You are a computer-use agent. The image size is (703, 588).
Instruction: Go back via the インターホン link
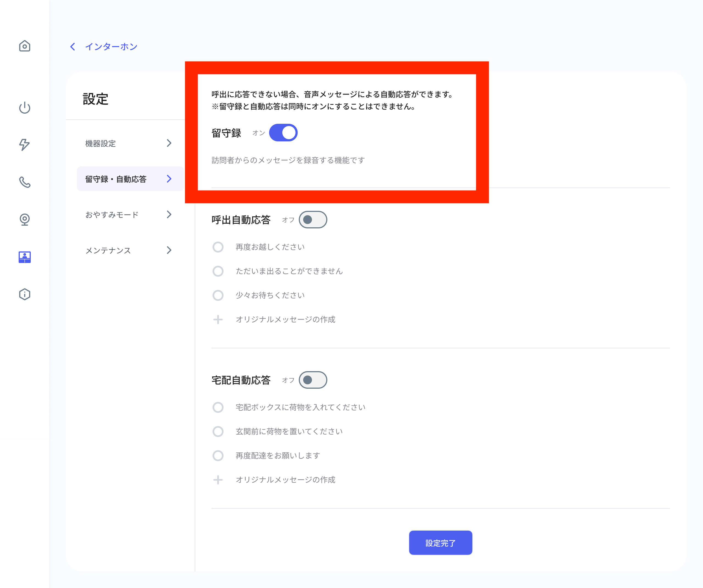pyautogui.click(x=111, y=46)
